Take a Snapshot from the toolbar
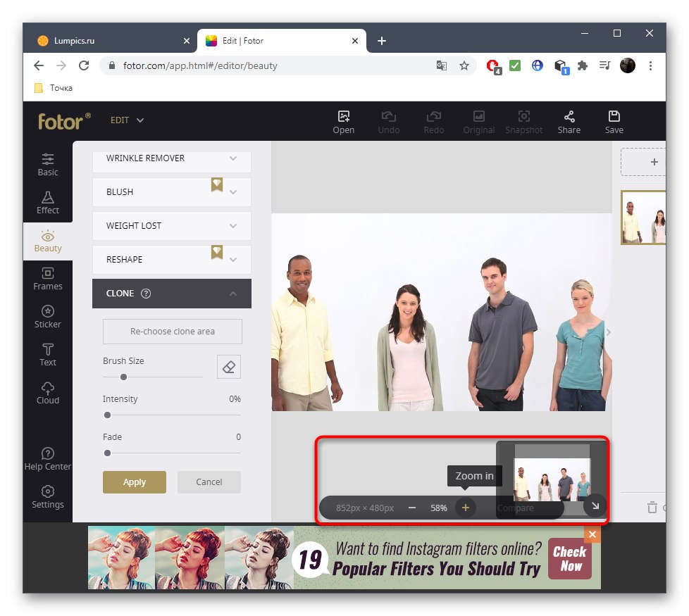Viewport: 689px width, 616px height. point(523,122)
